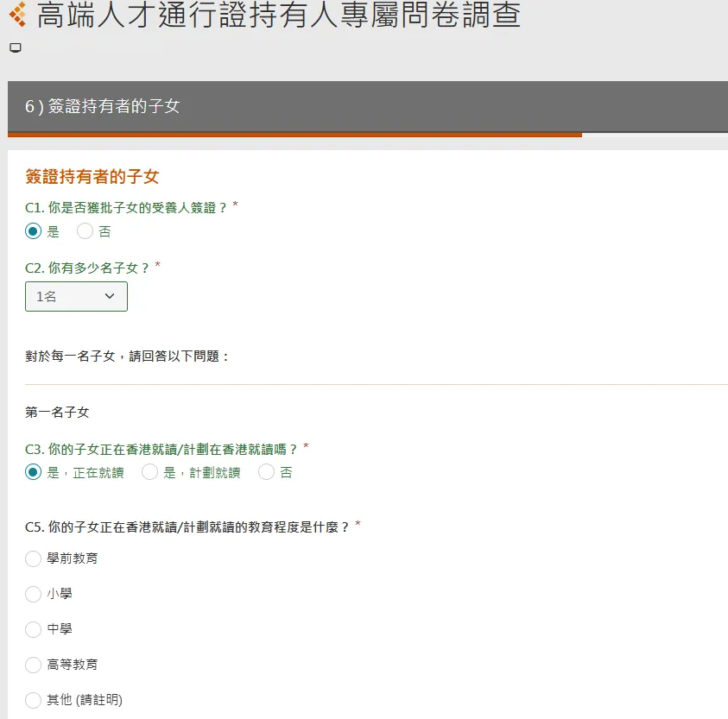Select 否 for studying in Hong Kong question
Viewport: 728px width, 719px height.
(267, 472)
